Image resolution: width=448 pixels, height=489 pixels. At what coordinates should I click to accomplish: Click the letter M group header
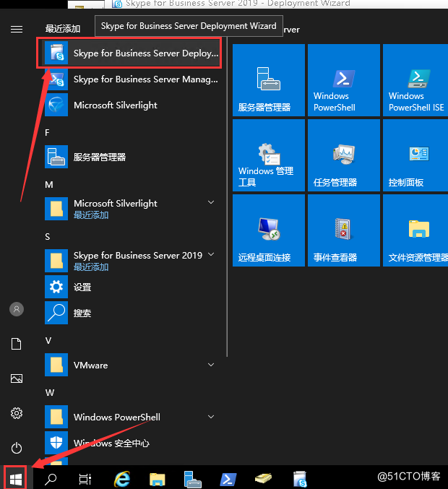coord(49,185)
